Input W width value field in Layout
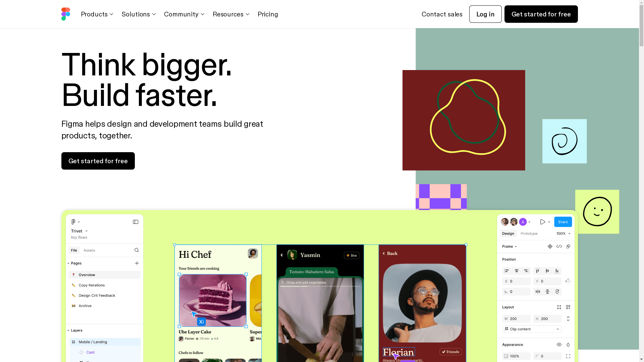This screenshot has height=362, width=644. [517, 318]
